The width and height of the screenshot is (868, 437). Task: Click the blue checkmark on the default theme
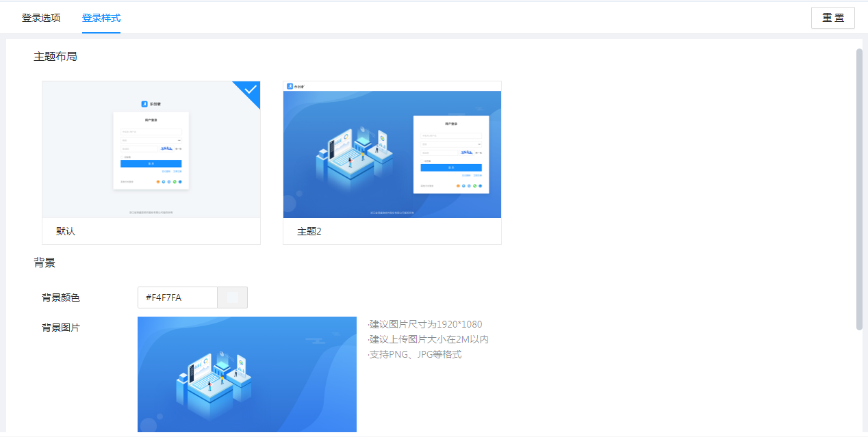pos(251,90)
